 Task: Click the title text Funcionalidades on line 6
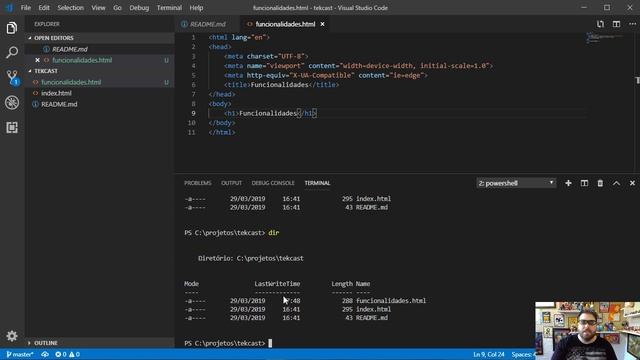(x=280, y=85)
